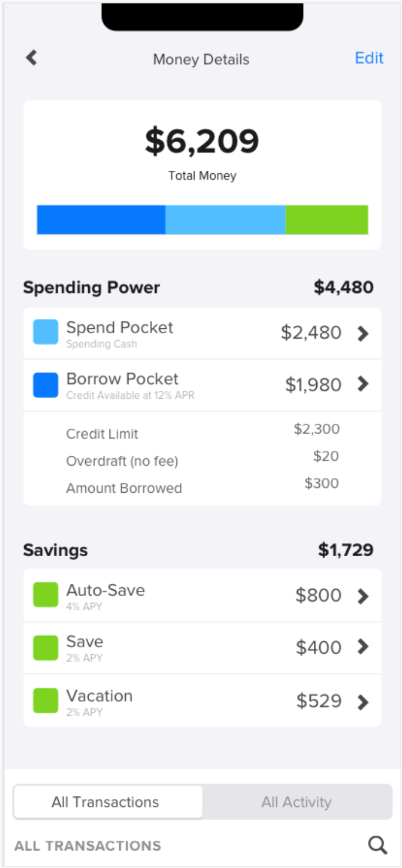Click the Spend Pocket light blue icon
Viewport: 402px width, 868px height.
click(x=46, y=332)
